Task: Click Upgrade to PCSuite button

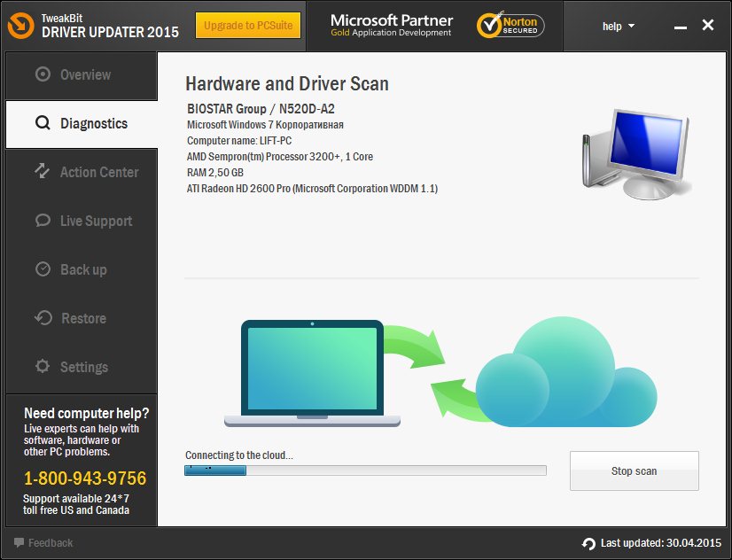Action: click(x=248, y=25)
